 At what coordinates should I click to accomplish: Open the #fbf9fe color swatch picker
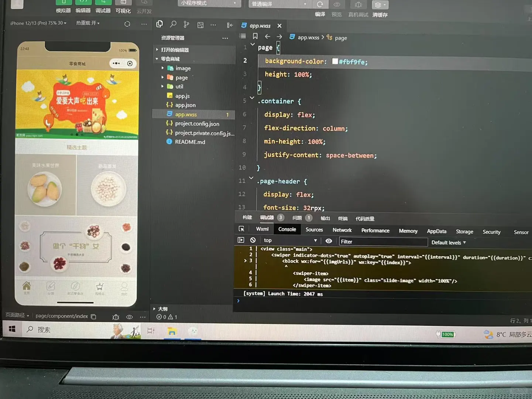(335, 61)
